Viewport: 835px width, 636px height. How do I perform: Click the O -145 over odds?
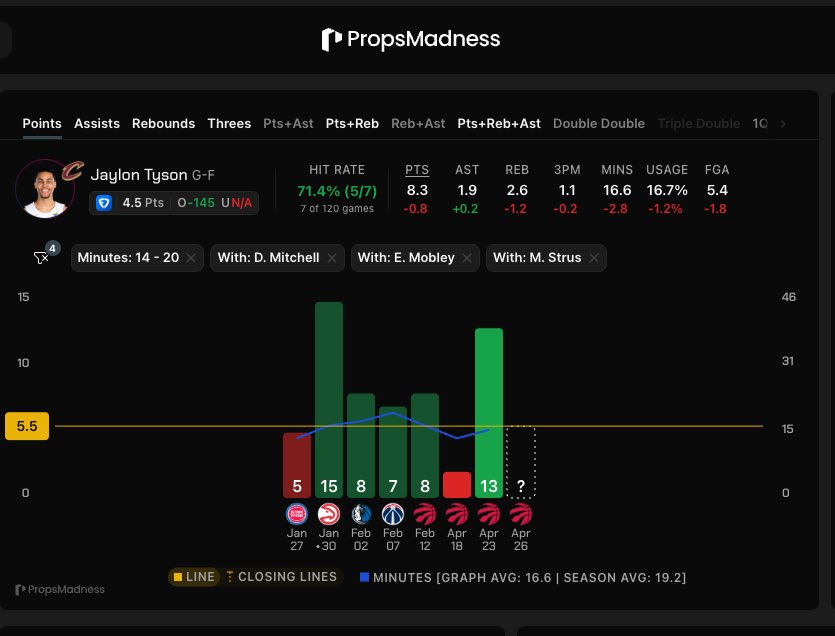coord(196,203)
